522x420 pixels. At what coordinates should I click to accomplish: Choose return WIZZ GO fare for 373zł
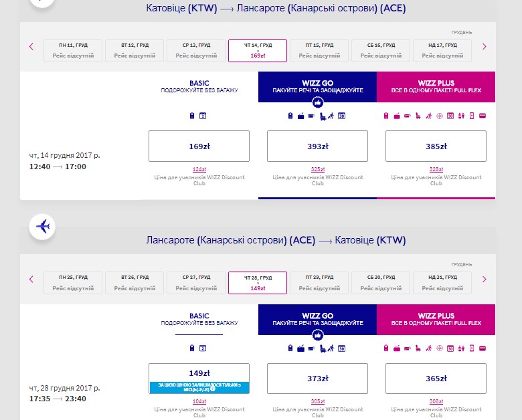tap(317, 379)
